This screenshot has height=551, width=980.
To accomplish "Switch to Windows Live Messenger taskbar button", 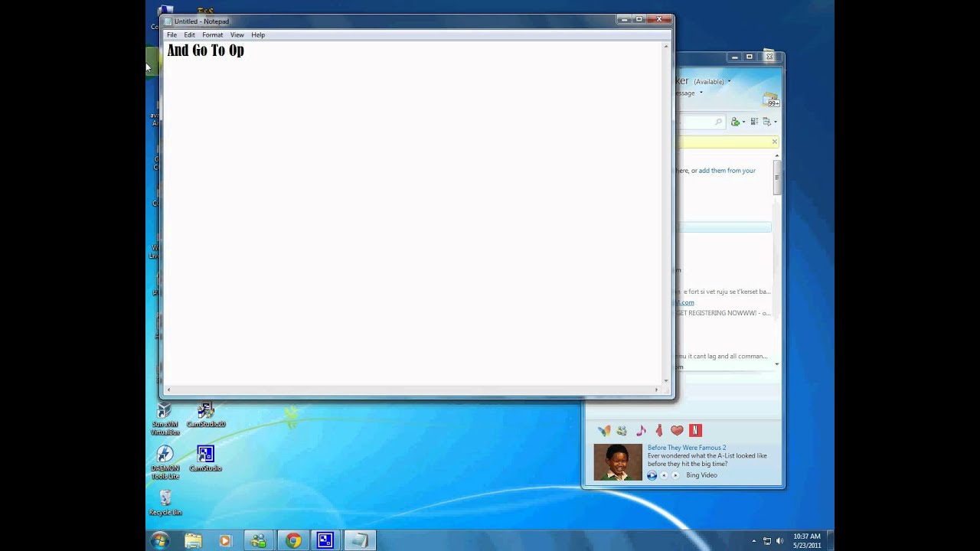I will 259,541.
